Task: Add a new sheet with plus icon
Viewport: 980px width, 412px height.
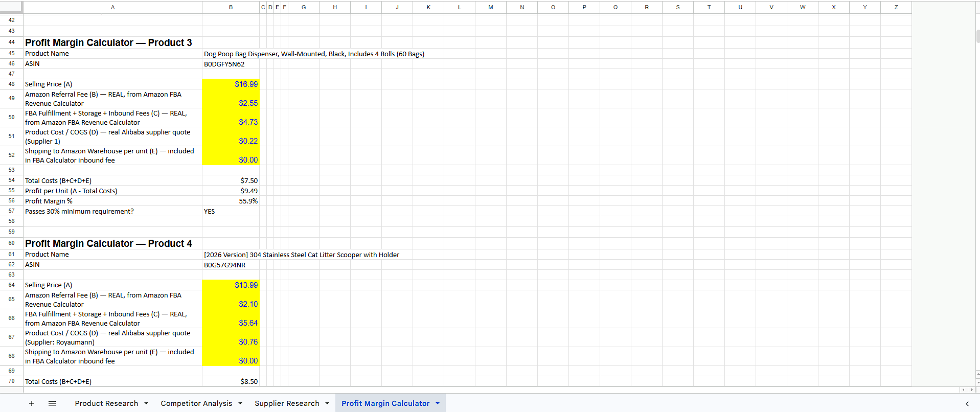Action: [32, 403]
